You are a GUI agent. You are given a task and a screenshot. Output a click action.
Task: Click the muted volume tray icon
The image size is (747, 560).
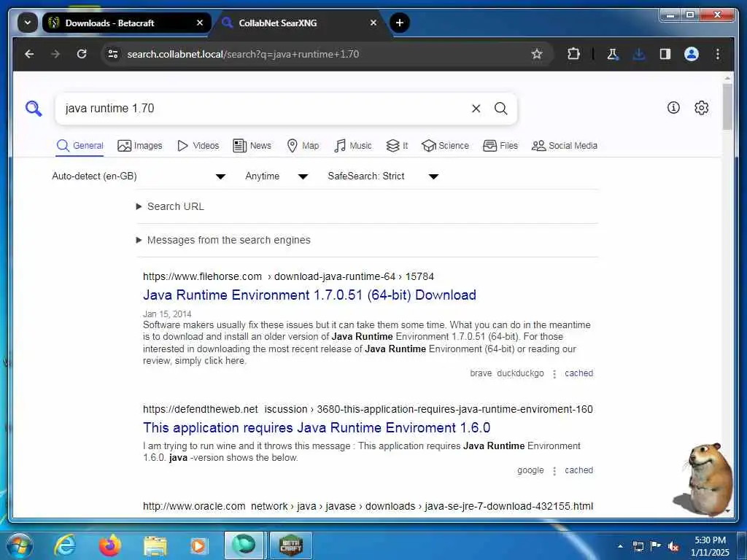pos(673,546)
